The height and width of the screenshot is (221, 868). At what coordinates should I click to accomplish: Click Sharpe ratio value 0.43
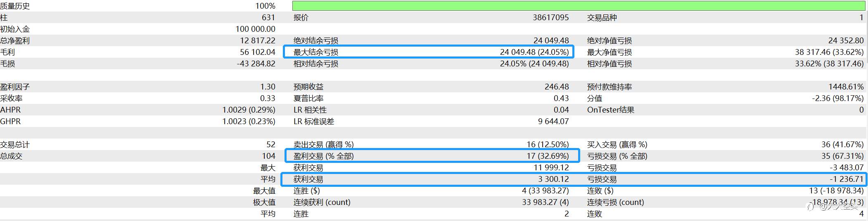click(x=561, y=98)
